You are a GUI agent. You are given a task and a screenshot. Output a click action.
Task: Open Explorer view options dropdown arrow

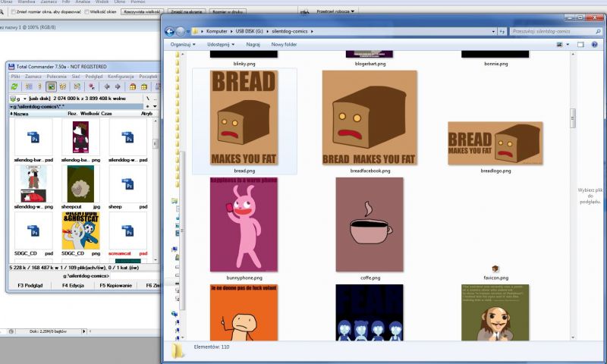click(568, 45)
